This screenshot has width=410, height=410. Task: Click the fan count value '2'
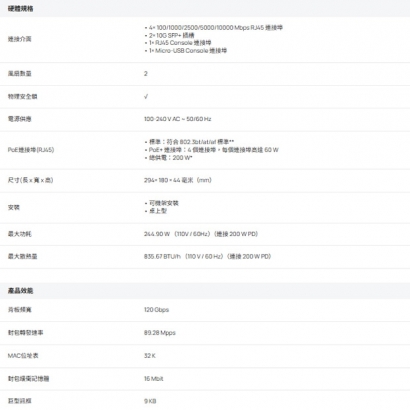coord(146,74)
